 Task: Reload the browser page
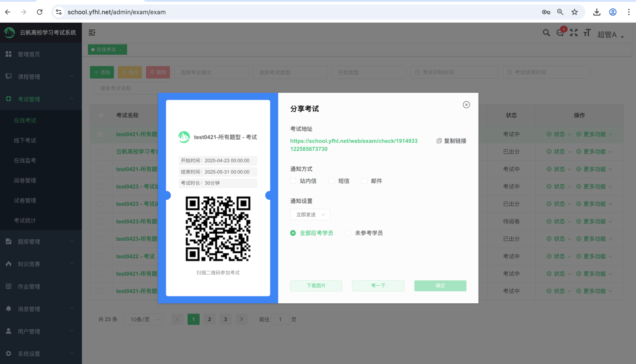pos(39,12)
